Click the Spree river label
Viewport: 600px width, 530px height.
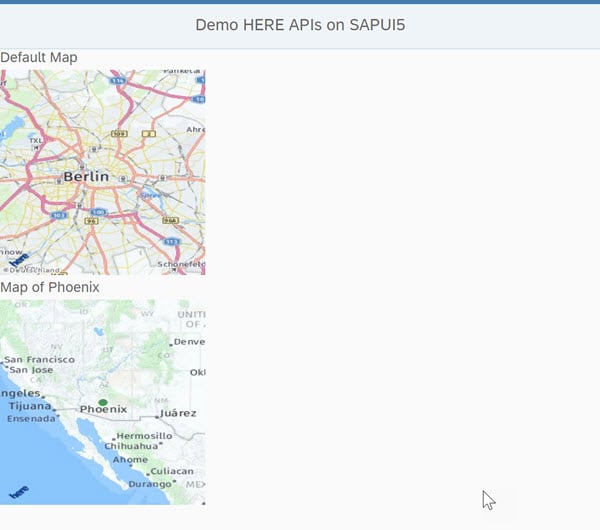[150, 195]
